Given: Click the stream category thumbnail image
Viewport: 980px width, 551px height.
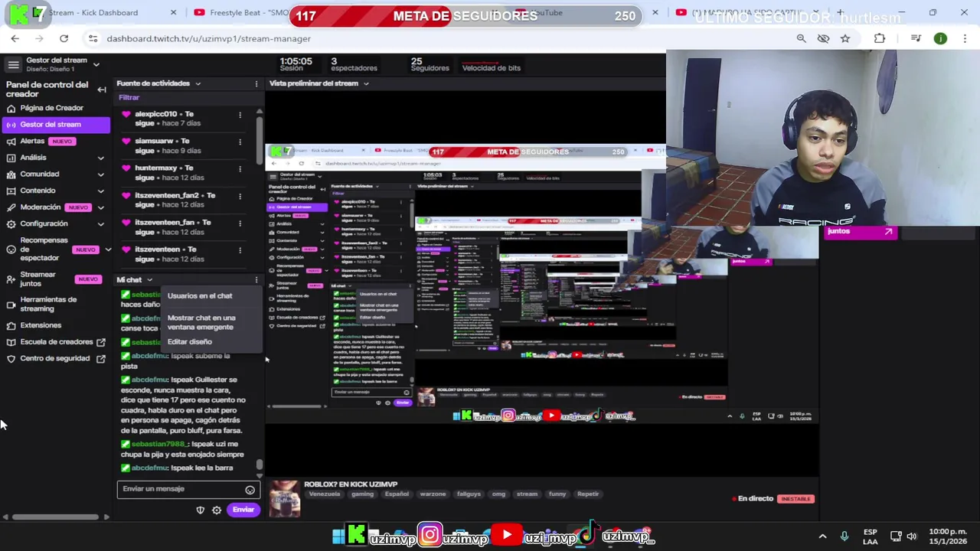Looking at the screenshot, I should coord(285,499).
